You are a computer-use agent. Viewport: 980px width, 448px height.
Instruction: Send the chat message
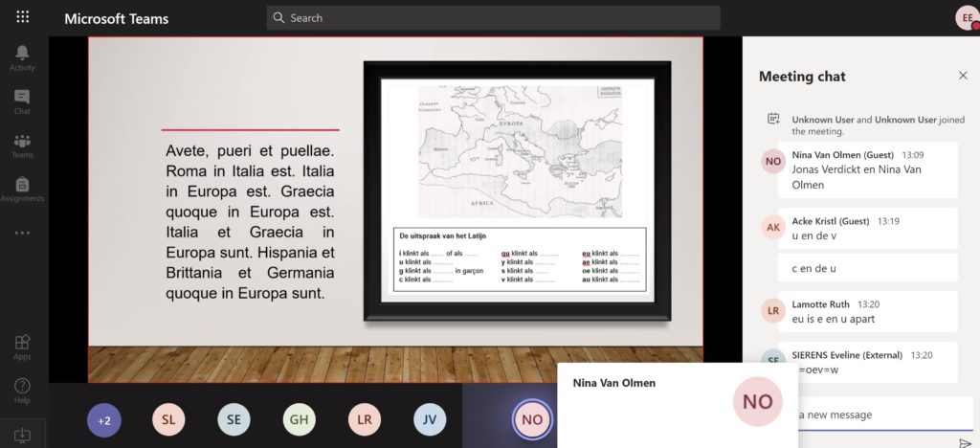coord(965,442)
